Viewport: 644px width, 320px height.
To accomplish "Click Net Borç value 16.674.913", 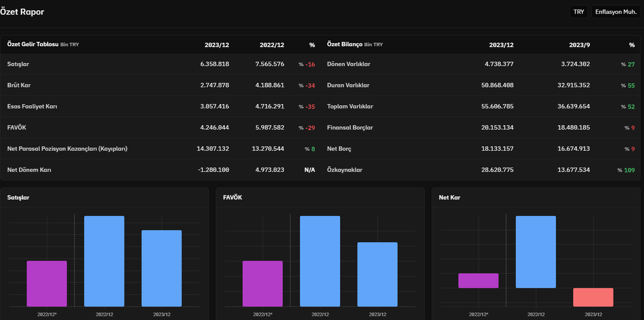I will tap(573, 149).
